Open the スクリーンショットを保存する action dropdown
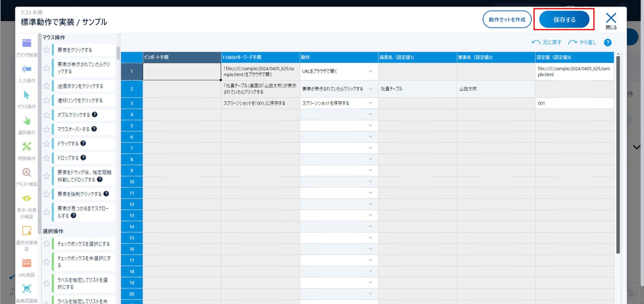644x304 pixels. click(x=370, y=103)
